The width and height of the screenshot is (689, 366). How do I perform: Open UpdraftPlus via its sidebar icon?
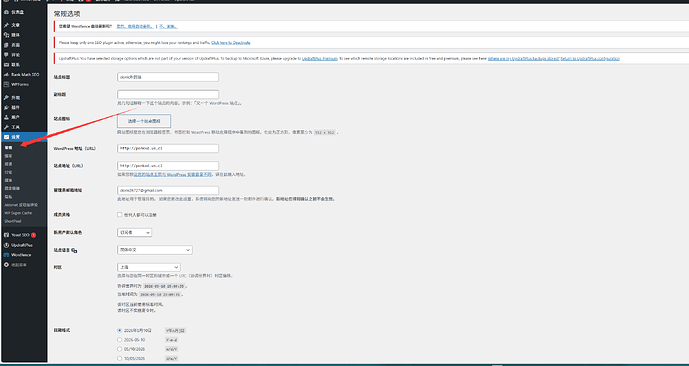6,245
